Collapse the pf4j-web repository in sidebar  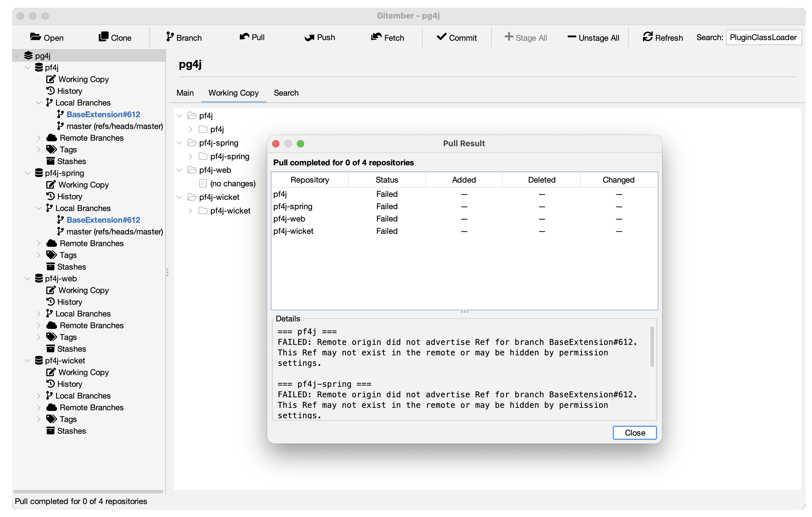point(28,279)
